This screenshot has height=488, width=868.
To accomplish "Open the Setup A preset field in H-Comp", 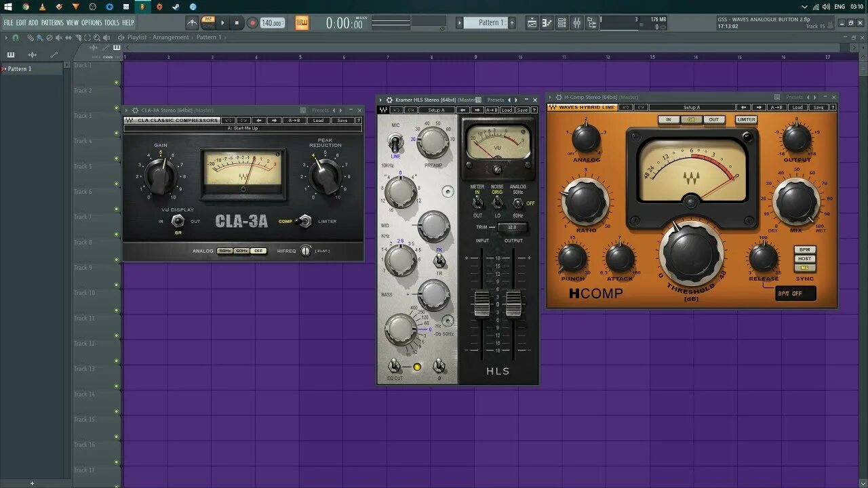I will coord(692,107).
